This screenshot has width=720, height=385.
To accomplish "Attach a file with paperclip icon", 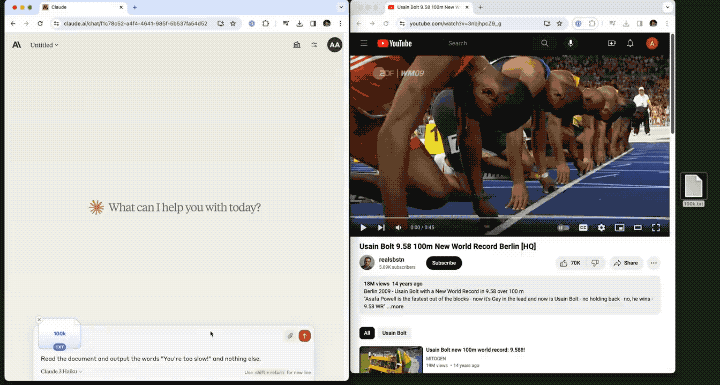I will pos(290,336).
